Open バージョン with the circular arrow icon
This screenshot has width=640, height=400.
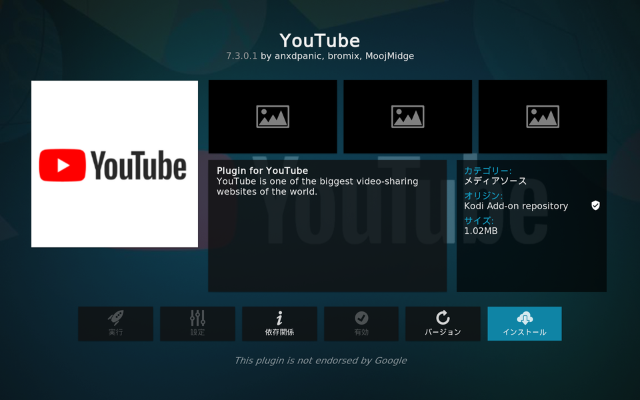pyautogui.click(x=442, y=323)
